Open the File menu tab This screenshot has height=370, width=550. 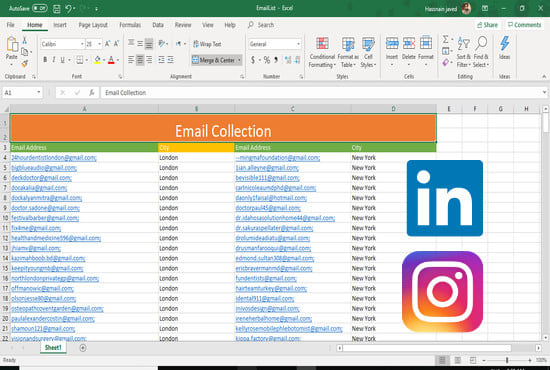coord(11,25)
